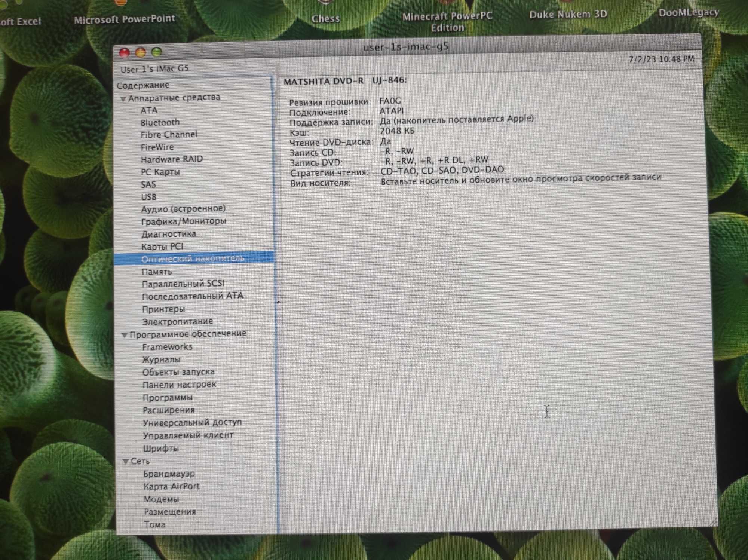Select Bluetooth in the sidebar
Viewport: 748px width, 560px height.
coord(160,122)
